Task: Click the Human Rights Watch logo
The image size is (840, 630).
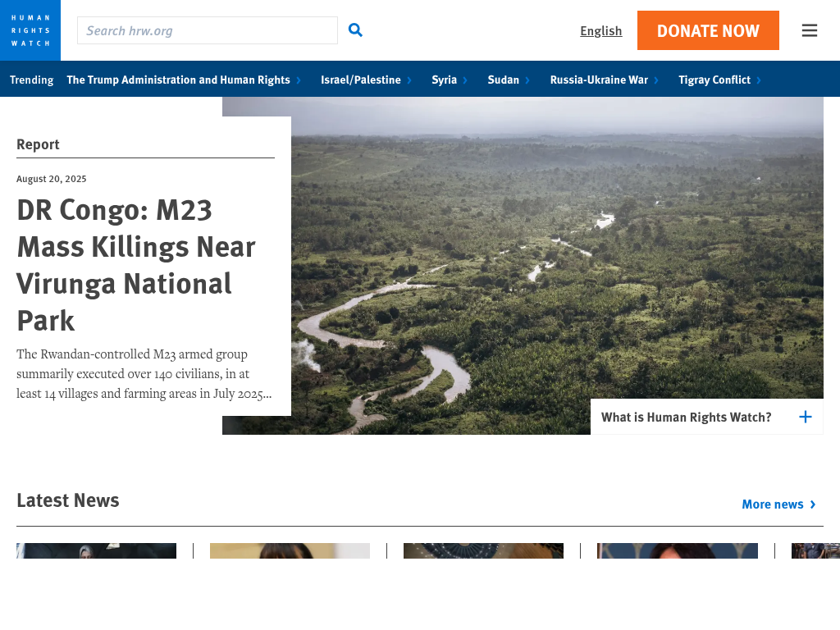Action: [x=30, y=30]
